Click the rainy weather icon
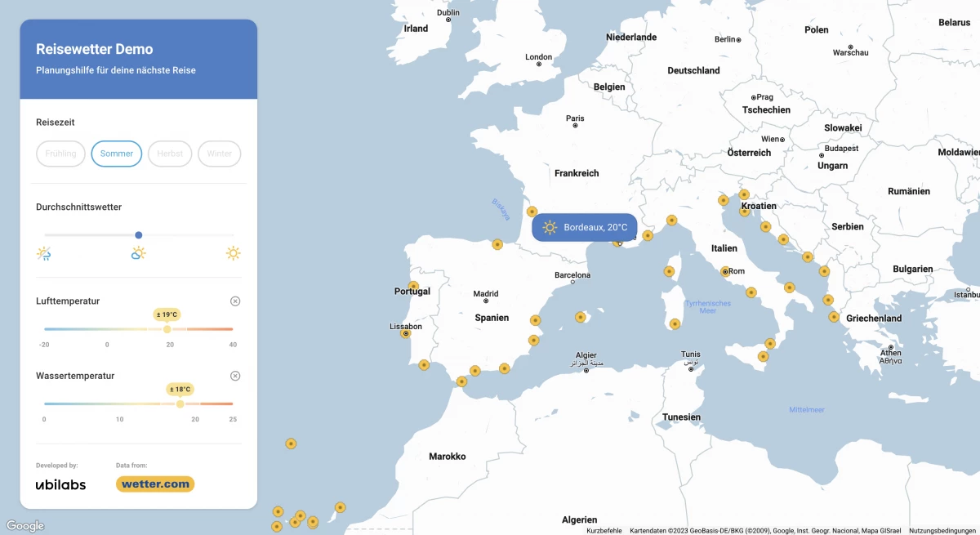 44,253
